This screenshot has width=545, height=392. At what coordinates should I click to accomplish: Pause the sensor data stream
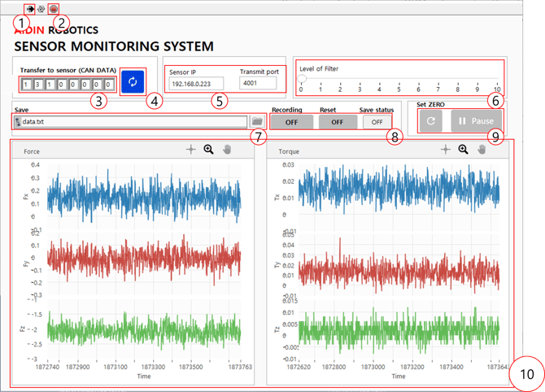[x=477, y=121]
